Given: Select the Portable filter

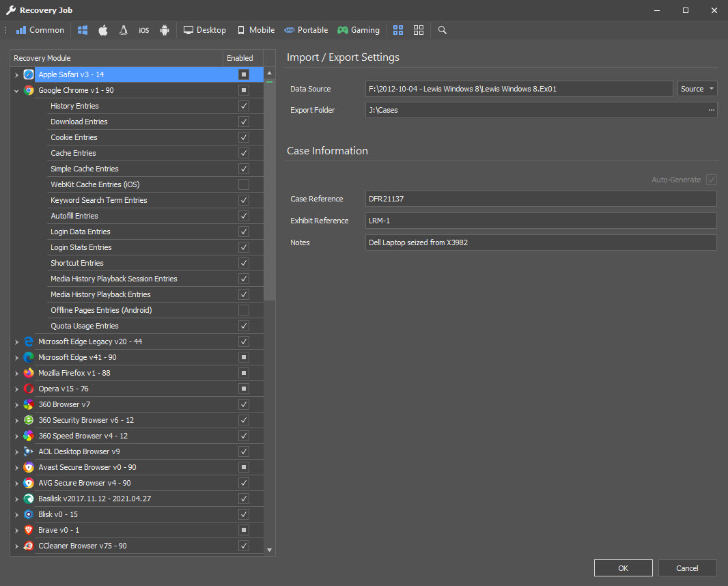Looking at the screenshot, I should point(307,30).
